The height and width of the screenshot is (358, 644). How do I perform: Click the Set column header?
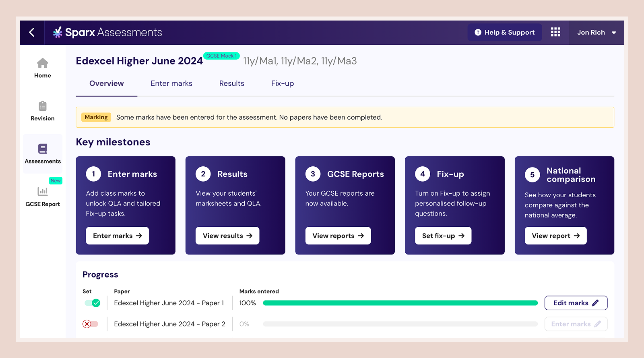coord(87,291)
